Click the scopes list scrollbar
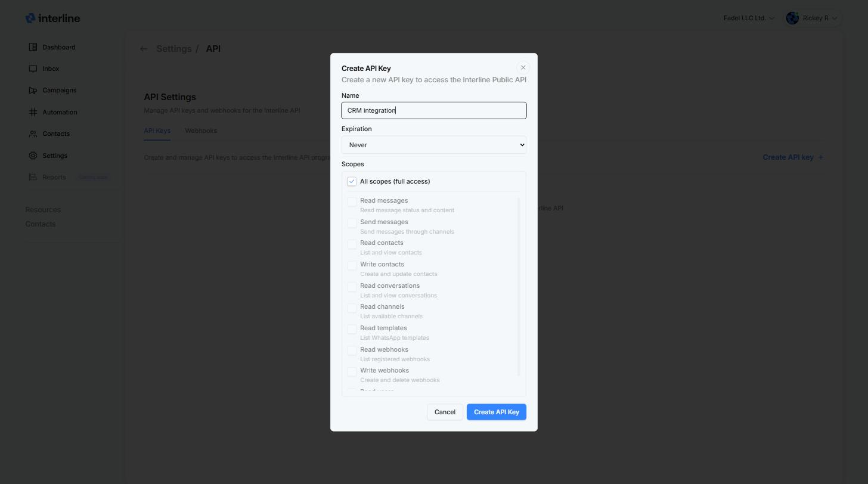The height and width of the screenshot is (484, 868). pos(519,287)
